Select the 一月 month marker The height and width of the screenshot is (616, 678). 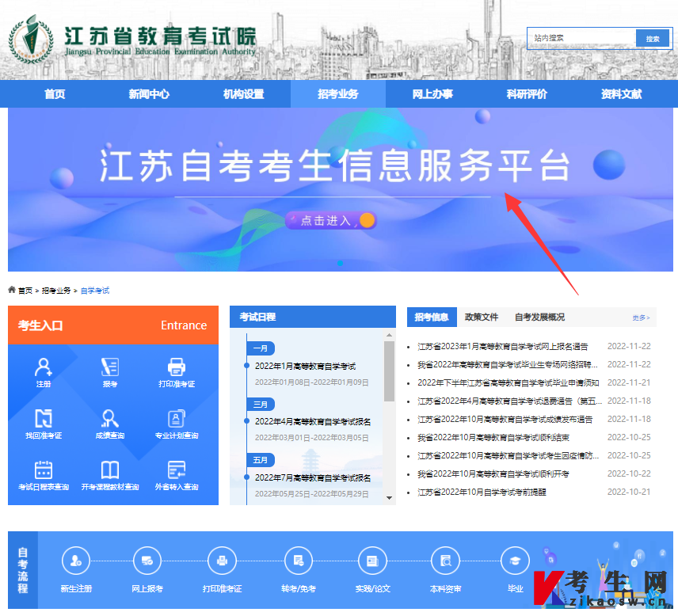[261, 348]
